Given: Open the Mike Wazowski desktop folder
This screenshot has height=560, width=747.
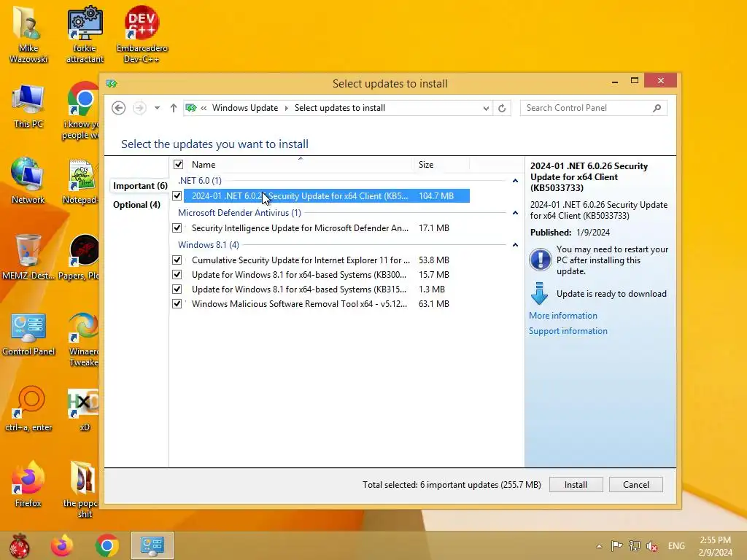Looking at the screenshot, I should [x=28, y=34].
